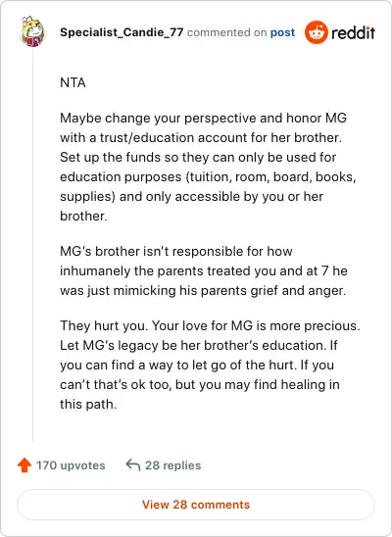Click the "View 28 comments" button
This screenshot has height=537, width=392.
coord(196,505)
